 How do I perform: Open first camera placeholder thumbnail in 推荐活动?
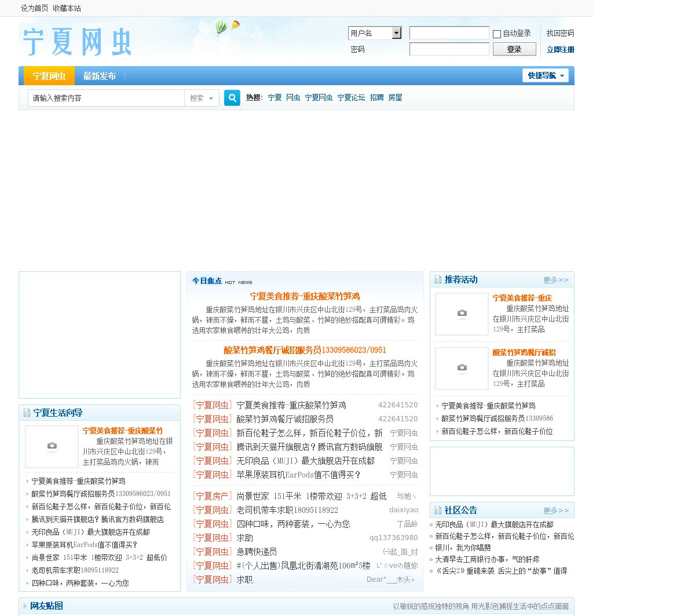click(462, 314)
